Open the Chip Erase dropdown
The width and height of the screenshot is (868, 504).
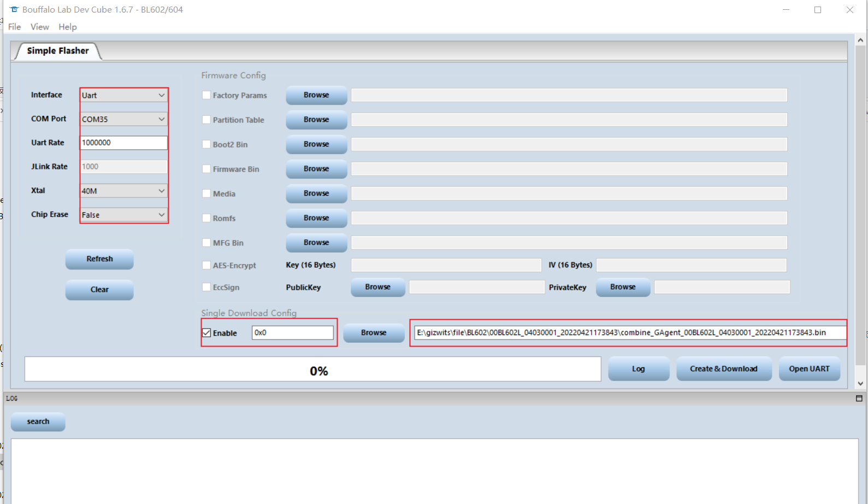pyautogui.click(x=123, y=215)
